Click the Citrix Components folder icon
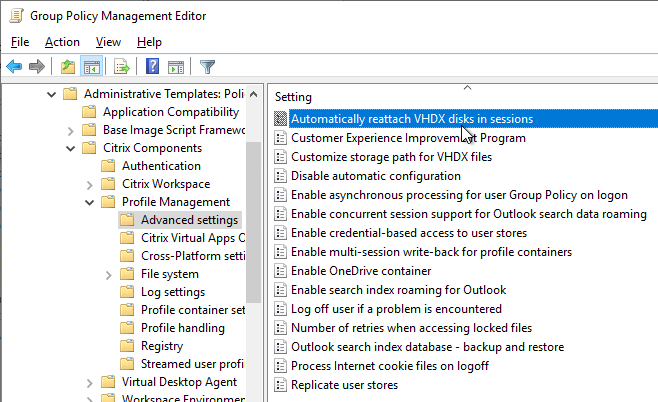658x402 pixels. point(89,148)
